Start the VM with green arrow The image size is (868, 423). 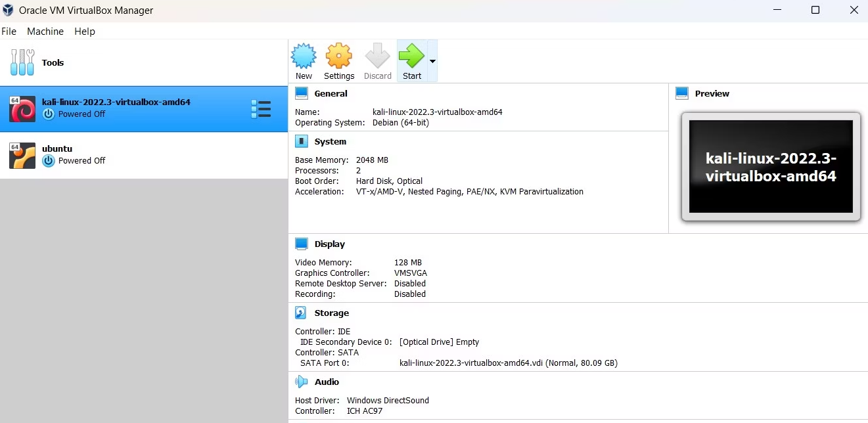coord(412,56)
